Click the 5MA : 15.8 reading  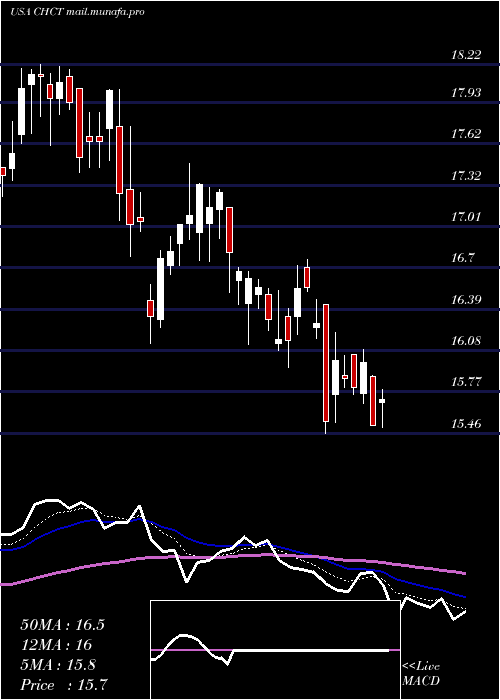pyautogui.click(x=58, y=665)
